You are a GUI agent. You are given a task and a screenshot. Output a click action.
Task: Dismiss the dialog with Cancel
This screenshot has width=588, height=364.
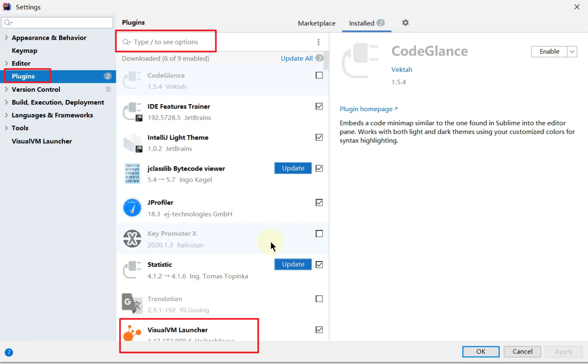pyautogui.click(x=522, y=352)
